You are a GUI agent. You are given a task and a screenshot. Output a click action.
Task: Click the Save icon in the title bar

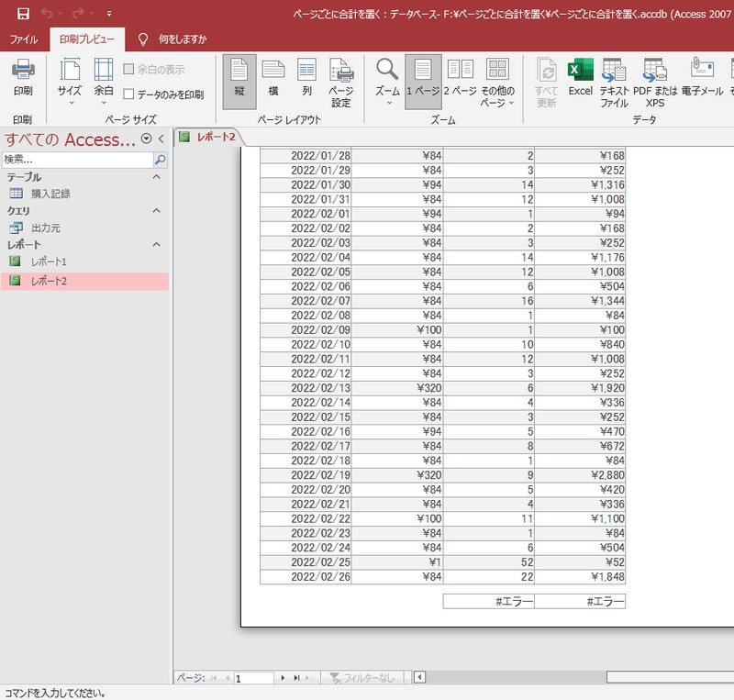click(x=23, y=14)
